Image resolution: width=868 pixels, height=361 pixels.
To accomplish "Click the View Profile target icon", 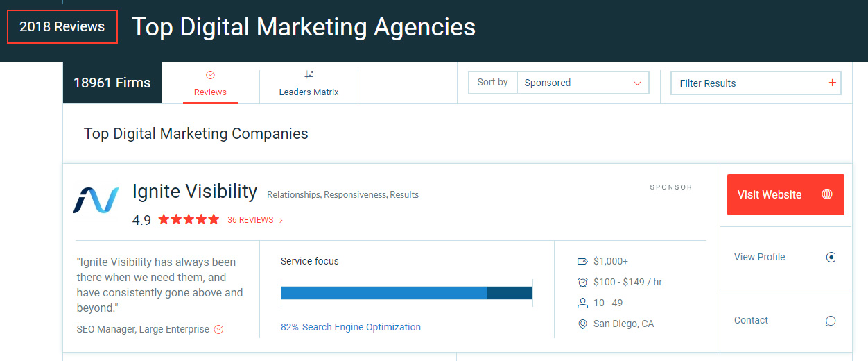I will (x=831, y=258).
